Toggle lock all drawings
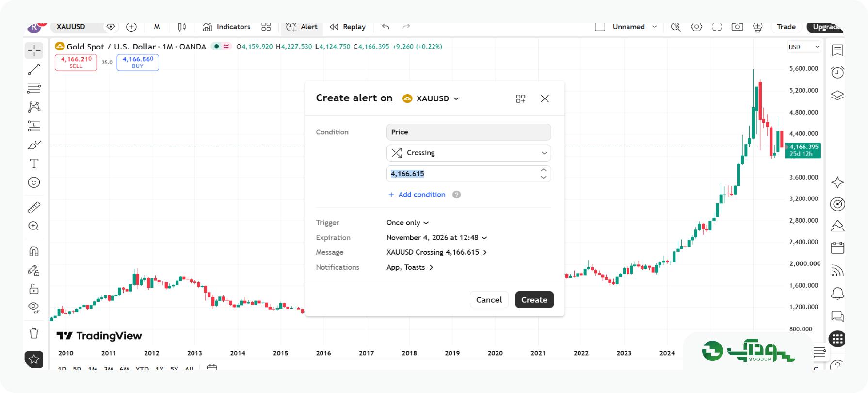868x393 pixels. coord(34,289)
